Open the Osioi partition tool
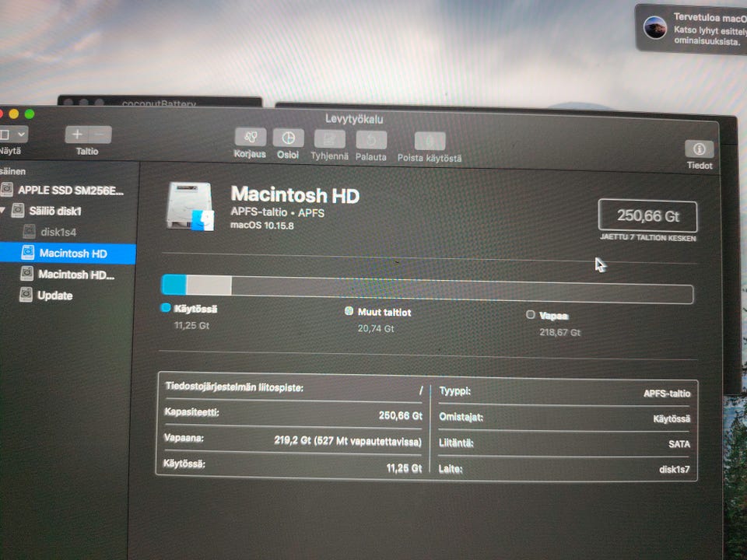 click(x=288, y=138)
